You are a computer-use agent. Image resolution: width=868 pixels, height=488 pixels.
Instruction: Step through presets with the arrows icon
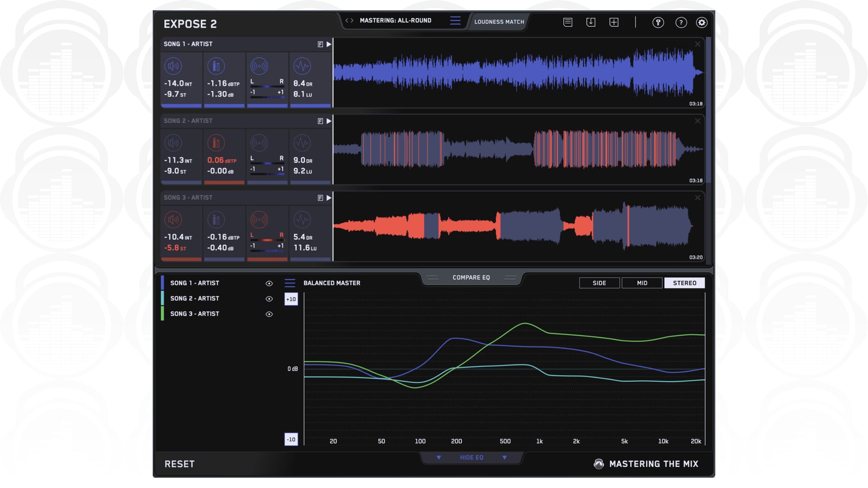[349, 20]
